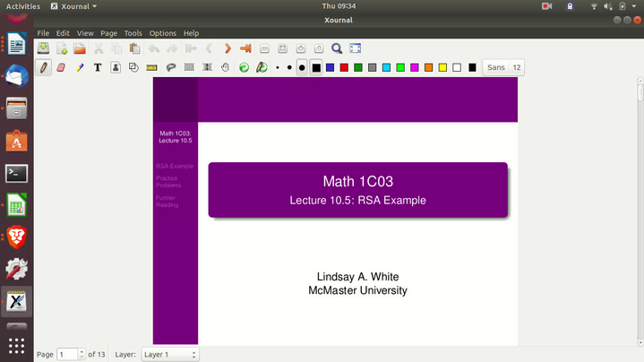Enable the Ruler tool
The height and width of the screenshot is (362, 644).
click(x=151, y=67)
